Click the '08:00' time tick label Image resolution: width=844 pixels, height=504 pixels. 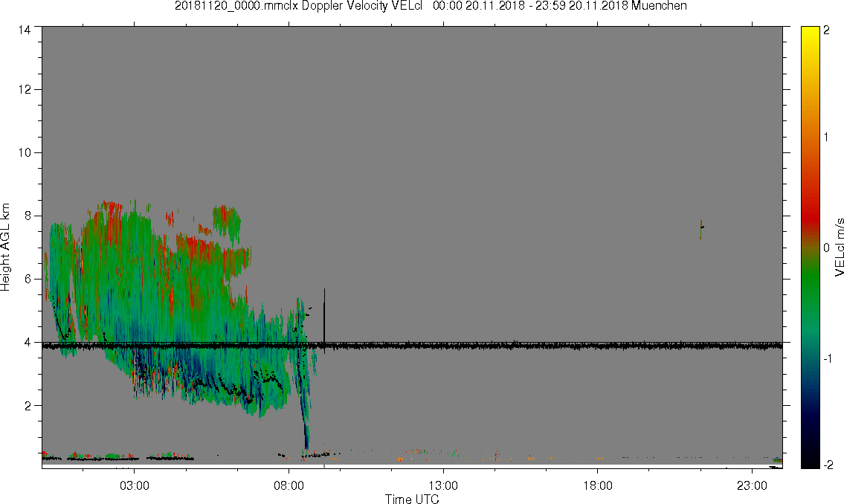click(289, 485)
